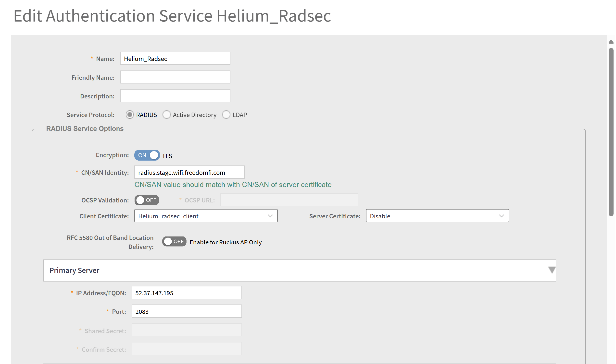Toggle TLS Encryption switch off
Screen dimensions: 616x364
pos(147,155)
